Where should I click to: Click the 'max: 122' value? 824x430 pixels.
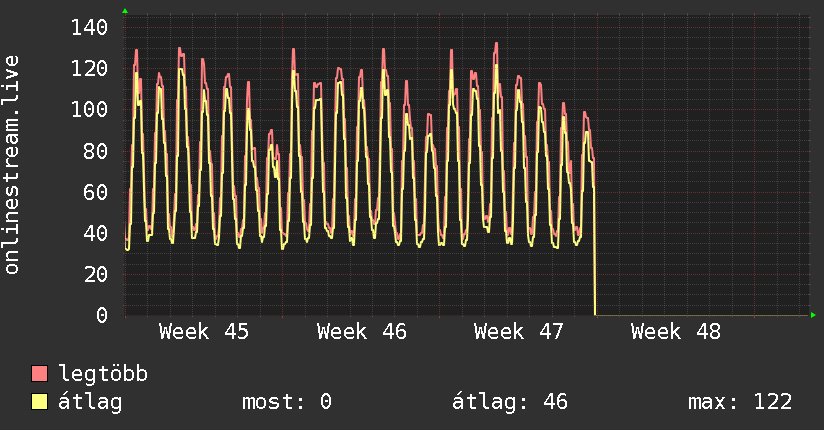click(x=740, y=402)
